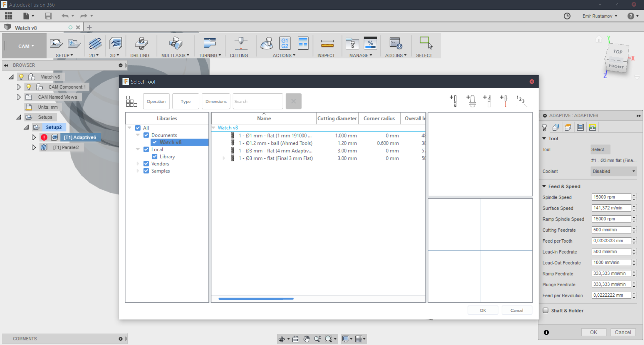Toggle the Local library checkbox
Viewport: 644px width, 345px height.
146,149
